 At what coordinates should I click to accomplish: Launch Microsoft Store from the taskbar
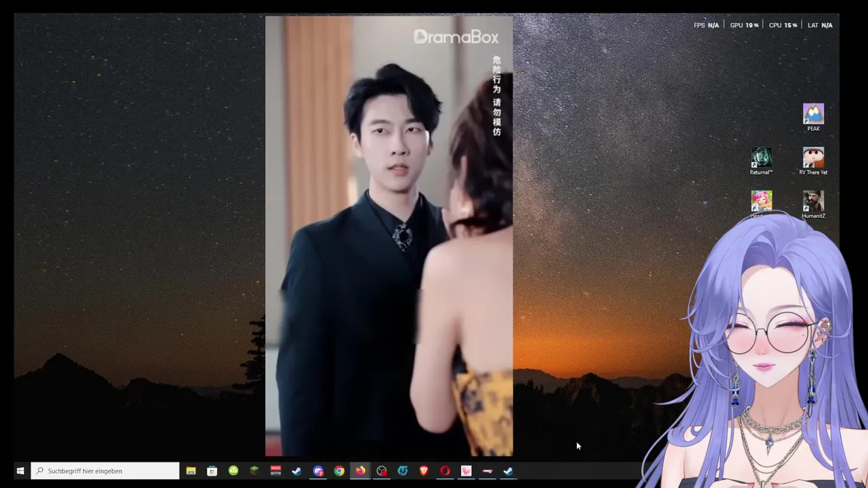(x=212, y=471)
